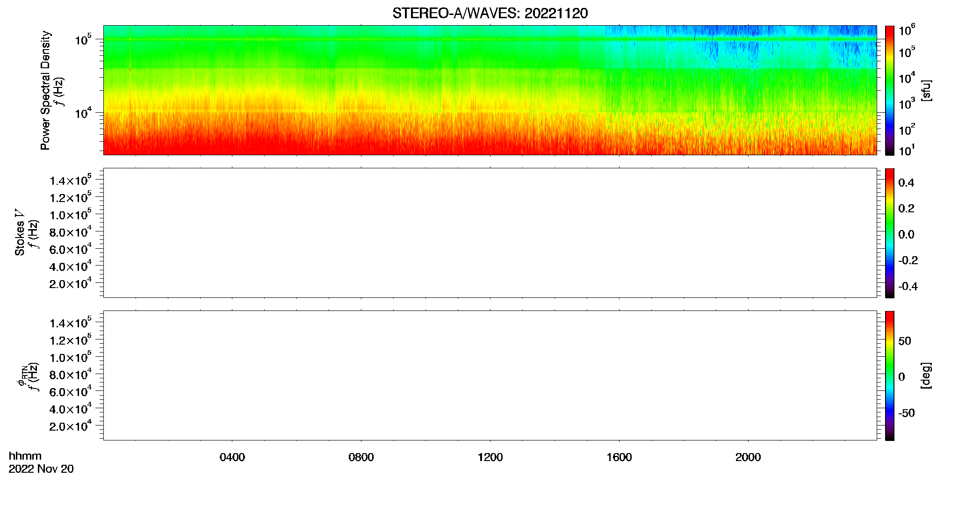Screen dimensions: 980x505
Task: Click the empty phi RTN panel
Action: click(490, 375)
